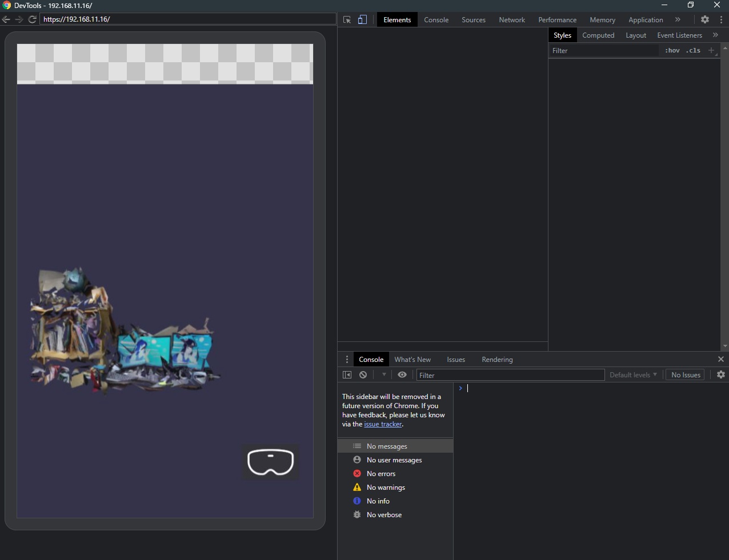Select the drawer Console tab
The image size is (729, 560).
point(371,359)
